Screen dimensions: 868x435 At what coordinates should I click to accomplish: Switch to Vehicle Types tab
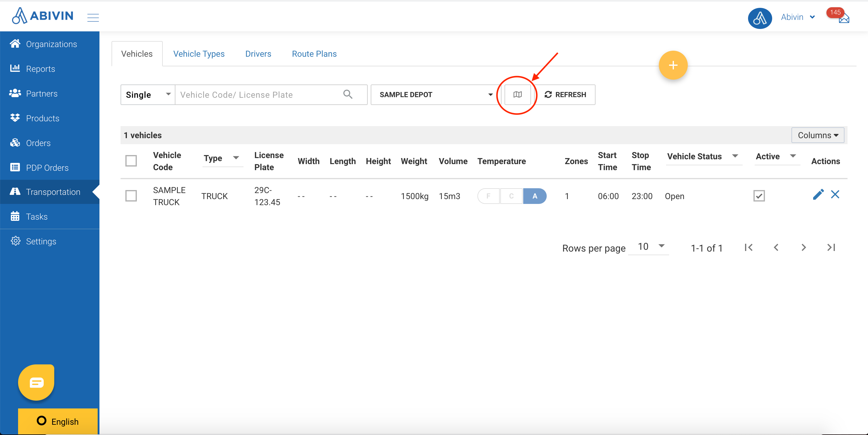(199, 54)
